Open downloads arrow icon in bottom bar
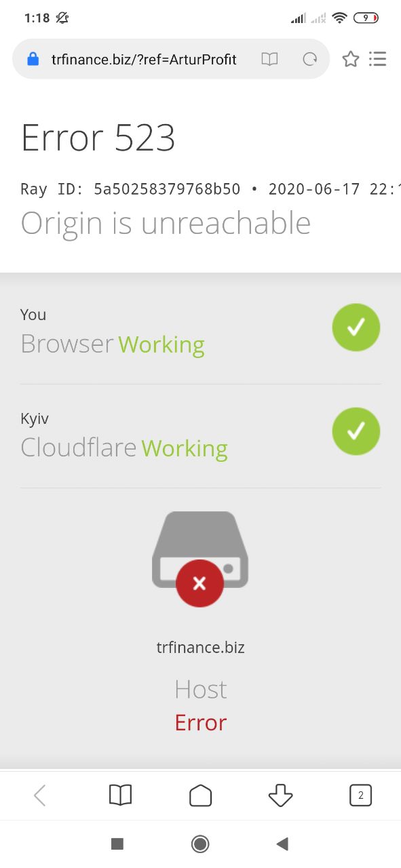 [x=280, y=795]
